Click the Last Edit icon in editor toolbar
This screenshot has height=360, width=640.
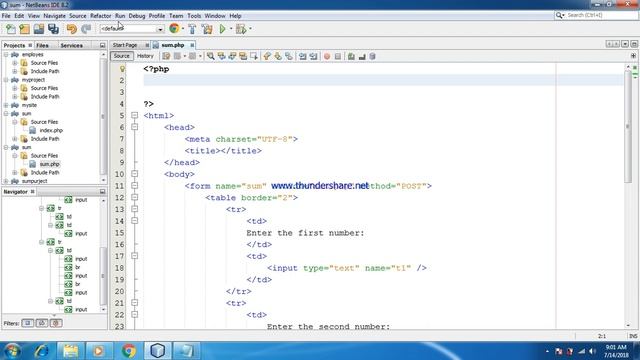tap(166, 56)
